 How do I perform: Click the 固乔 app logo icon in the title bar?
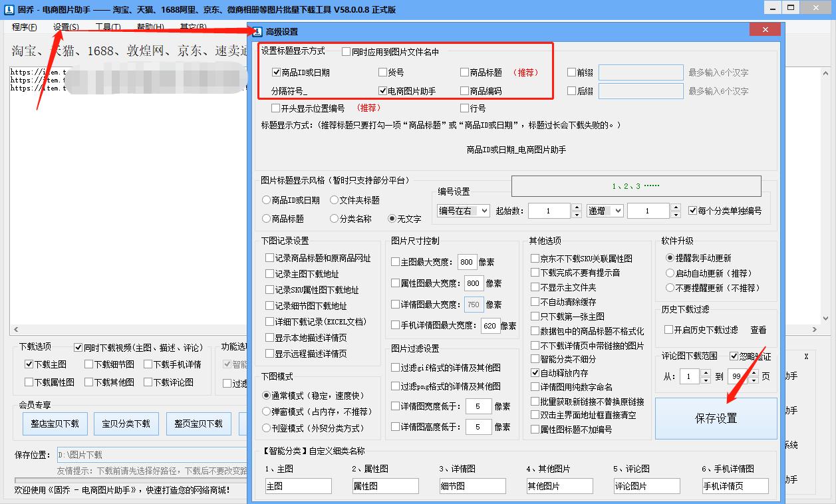click(9, 9)
